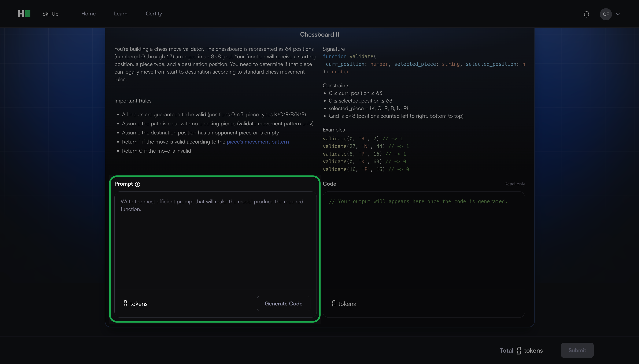Image resolution: width=639 pixels, height=364 pixels.
Task: Focus the prompt text input area
Action: tap(215, 240)
